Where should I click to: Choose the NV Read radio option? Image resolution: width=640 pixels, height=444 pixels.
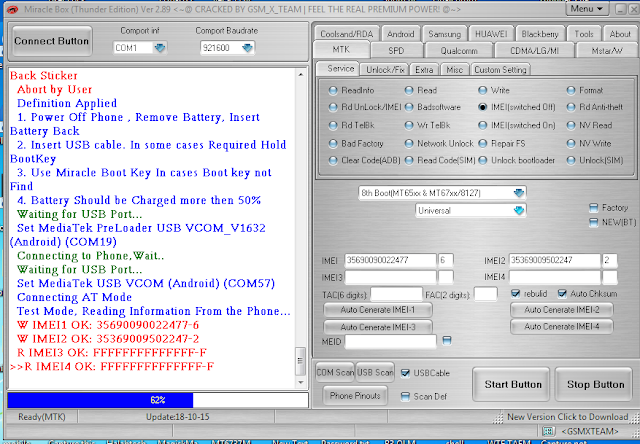pos(571,125)
